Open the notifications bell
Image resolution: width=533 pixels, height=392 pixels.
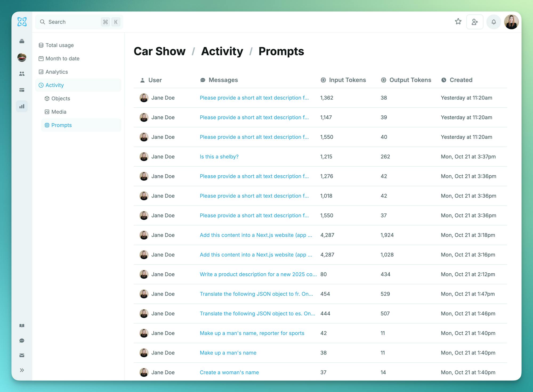(x=494, y=22)
